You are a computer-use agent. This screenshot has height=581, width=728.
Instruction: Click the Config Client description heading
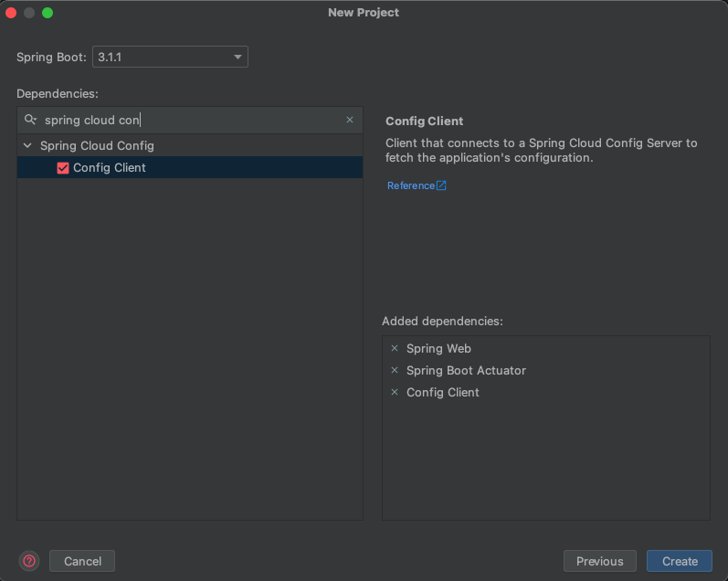click(425, 121)
